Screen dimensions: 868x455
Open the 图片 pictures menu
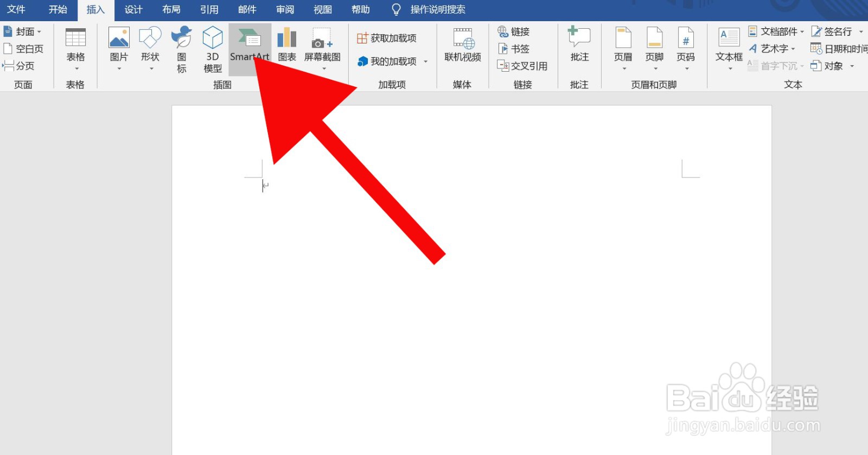[x=119, y=49]
